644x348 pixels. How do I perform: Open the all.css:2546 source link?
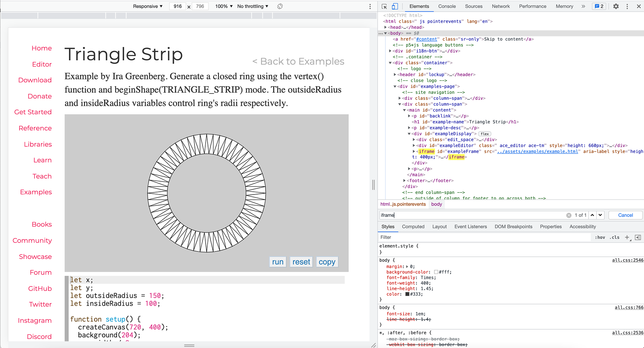[628, 260]
